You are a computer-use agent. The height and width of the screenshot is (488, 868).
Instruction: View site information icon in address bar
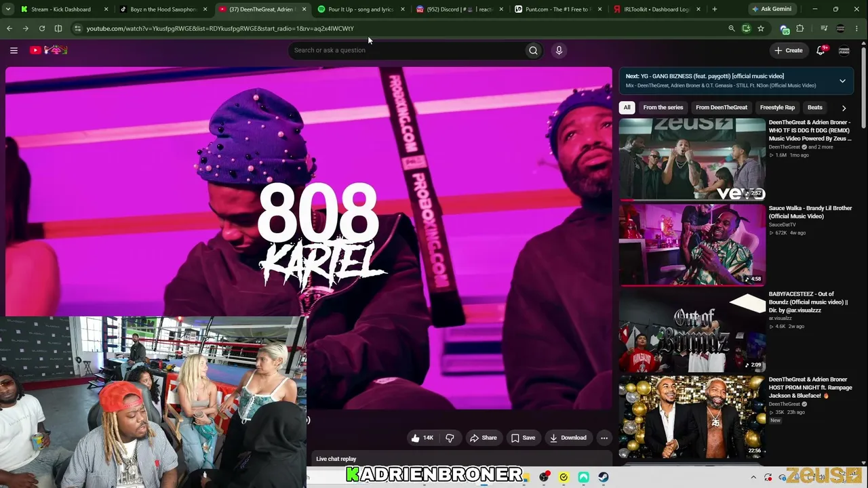coord(78,28)
